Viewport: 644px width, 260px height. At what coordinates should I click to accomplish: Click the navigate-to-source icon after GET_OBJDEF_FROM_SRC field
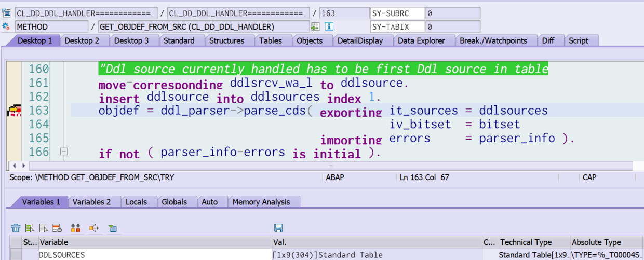(315, 26)
